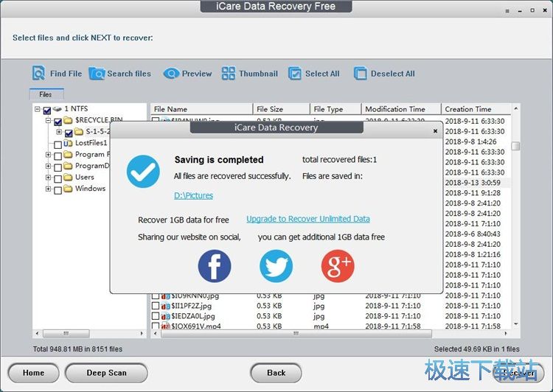Sort by Modification Time column header
This screenshot has height=392, width=553.
(x=401, y=109)
